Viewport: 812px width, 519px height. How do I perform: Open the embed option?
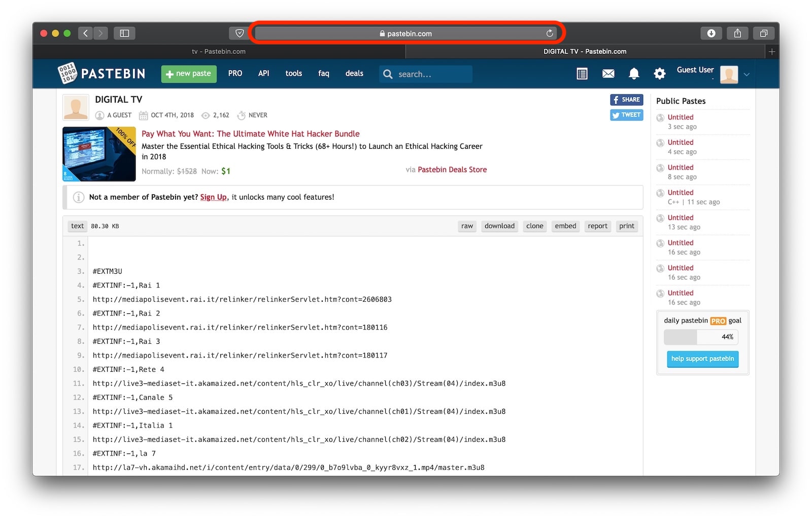tap(565, 226)
